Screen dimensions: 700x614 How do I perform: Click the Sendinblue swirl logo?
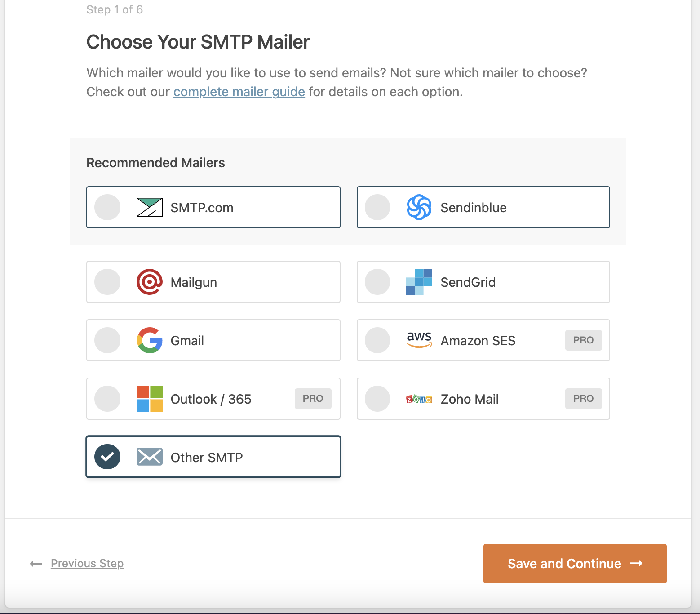coord(419,207)
